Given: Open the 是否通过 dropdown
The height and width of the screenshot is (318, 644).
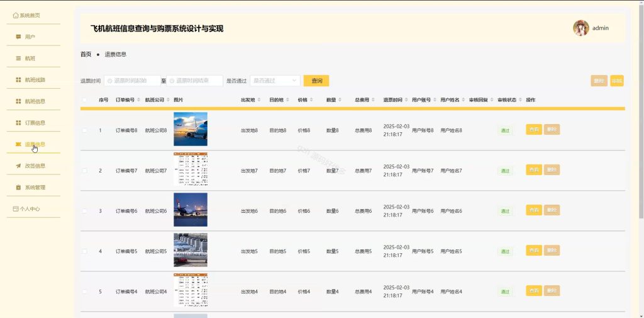Looking at the screenshot, I should point(275,81).
